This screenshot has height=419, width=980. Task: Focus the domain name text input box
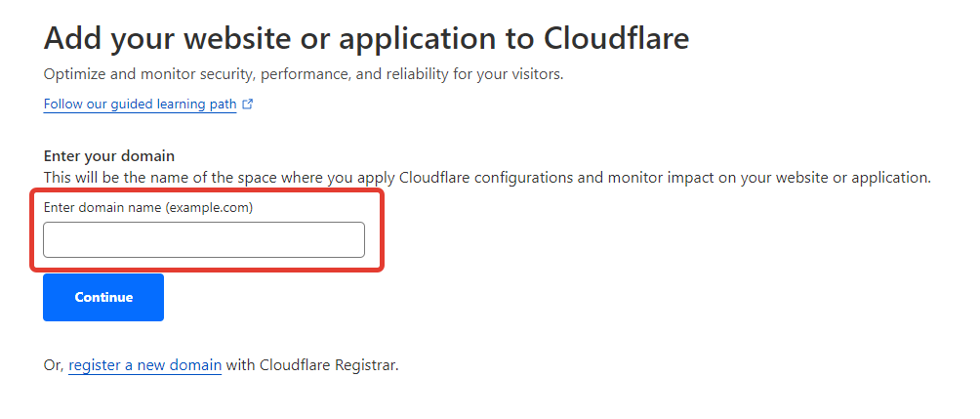[203, 240]
